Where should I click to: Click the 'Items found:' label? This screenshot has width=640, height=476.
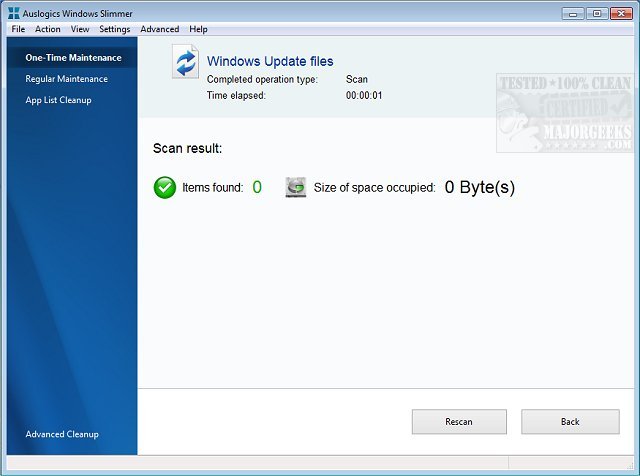click(212, 188)
